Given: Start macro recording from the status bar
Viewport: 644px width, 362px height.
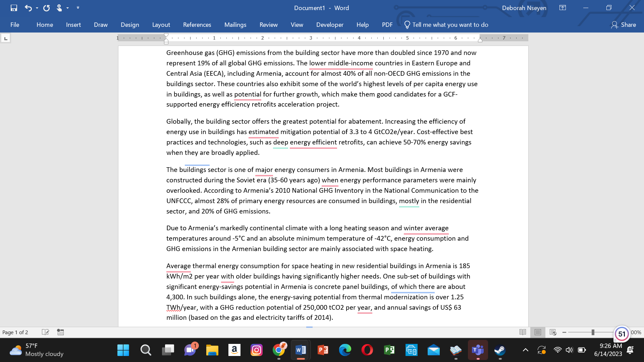Looking at the screenshot, I should (x=60, y=332).
